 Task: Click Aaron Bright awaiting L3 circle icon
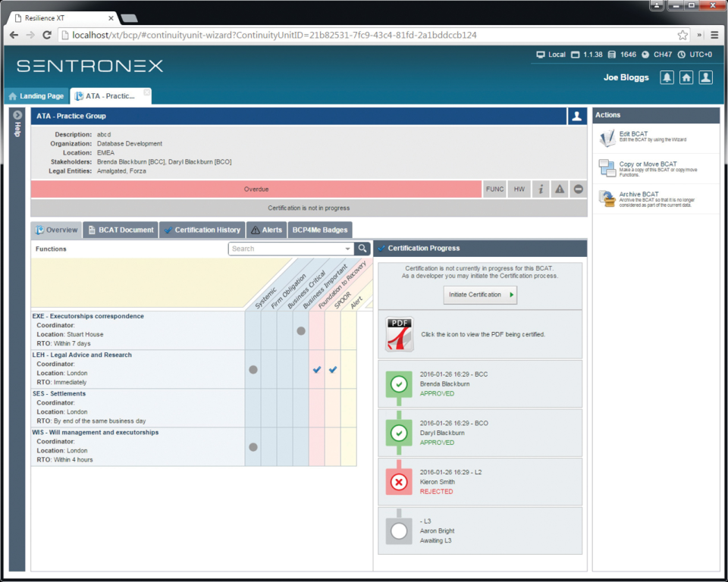pyautogui.click(x=399, y=531)
